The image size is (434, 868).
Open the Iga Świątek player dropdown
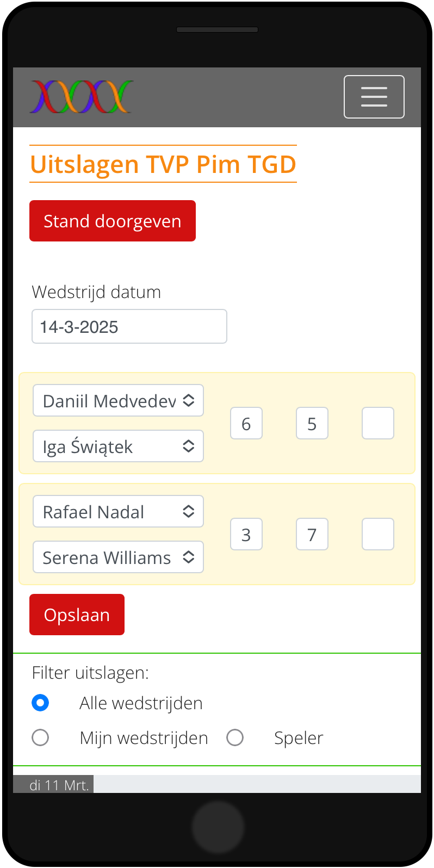119,446
